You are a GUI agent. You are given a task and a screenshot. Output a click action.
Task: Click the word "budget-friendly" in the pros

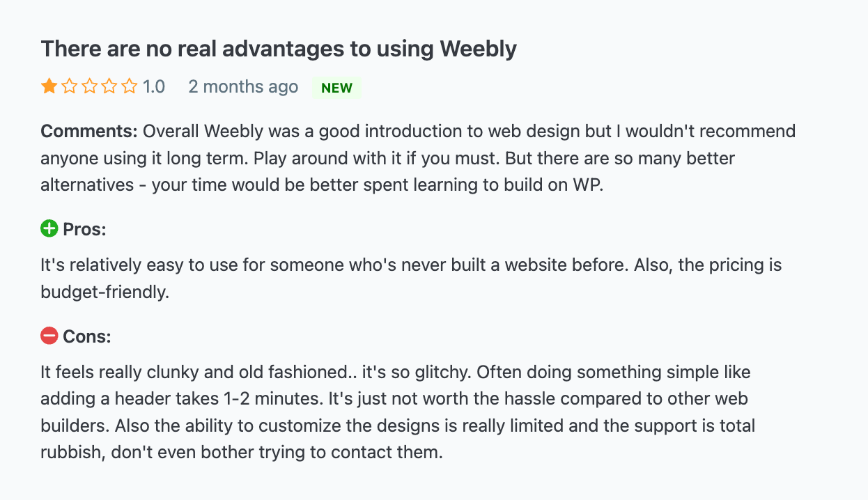[104, 292]
